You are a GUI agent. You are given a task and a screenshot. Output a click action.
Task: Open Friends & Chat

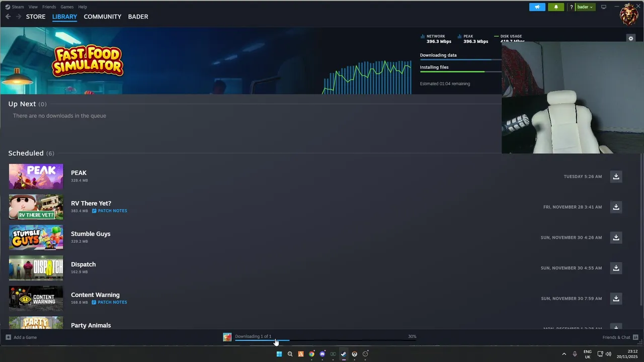[620, 337]
